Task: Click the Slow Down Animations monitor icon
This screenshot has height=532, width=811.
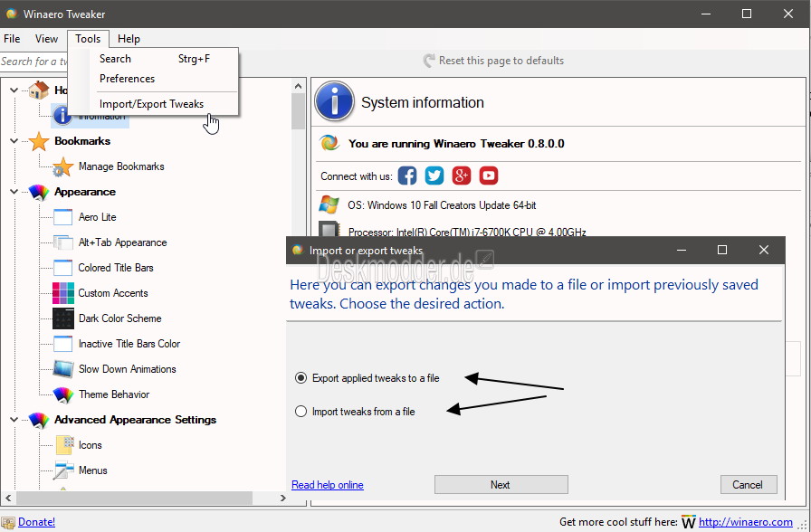Action: 63,369
